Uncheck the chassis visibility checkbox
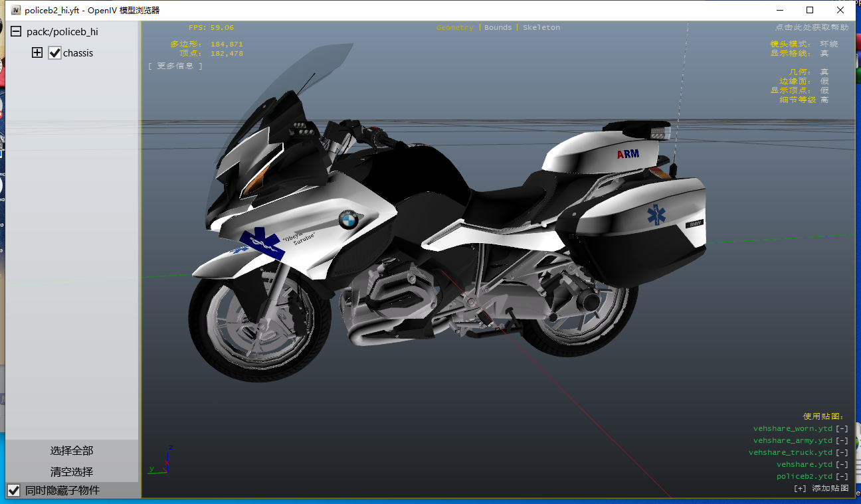Viewport: 861px width, 504px height. point(55,53)
